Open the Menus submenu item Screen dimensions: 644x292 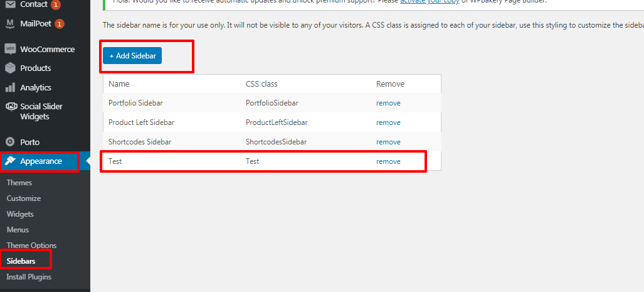click(x=18, y=229)
